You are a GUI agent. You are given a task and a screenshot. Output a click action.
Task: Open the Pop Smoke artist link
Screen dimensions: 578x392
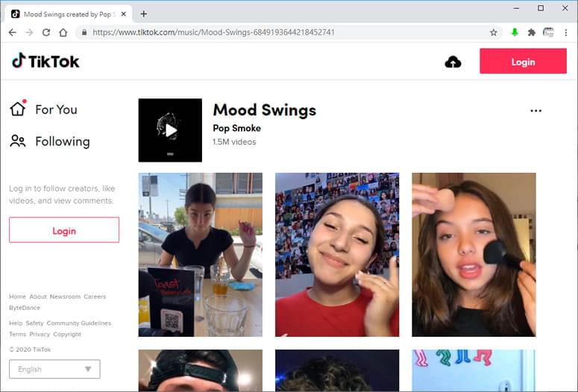click(236, 128)
